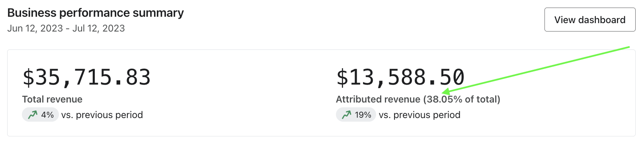Click the $13,588.50 attributed revenue figure
The image size is (644, 146).
point(400,77)
